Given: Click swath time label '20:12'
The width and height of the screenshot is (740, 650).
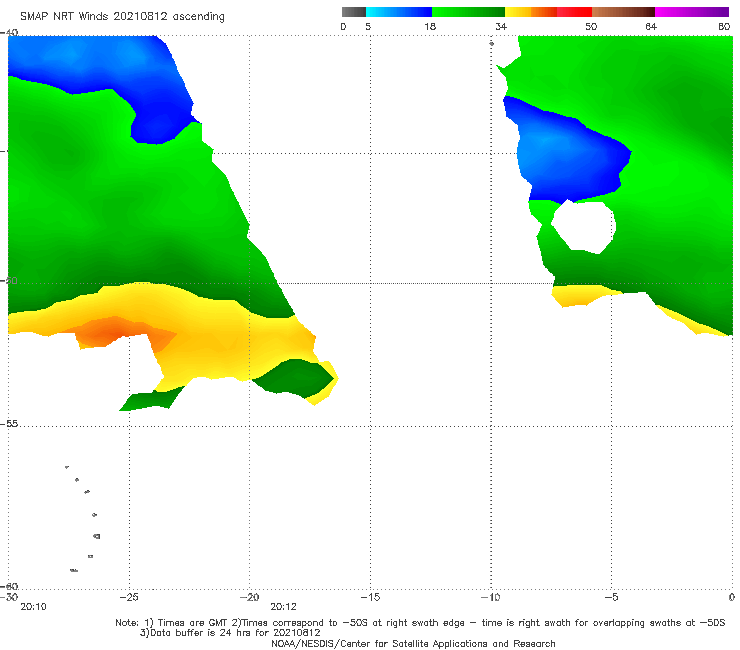Looking at the screenshot, I should pos(283,607).
